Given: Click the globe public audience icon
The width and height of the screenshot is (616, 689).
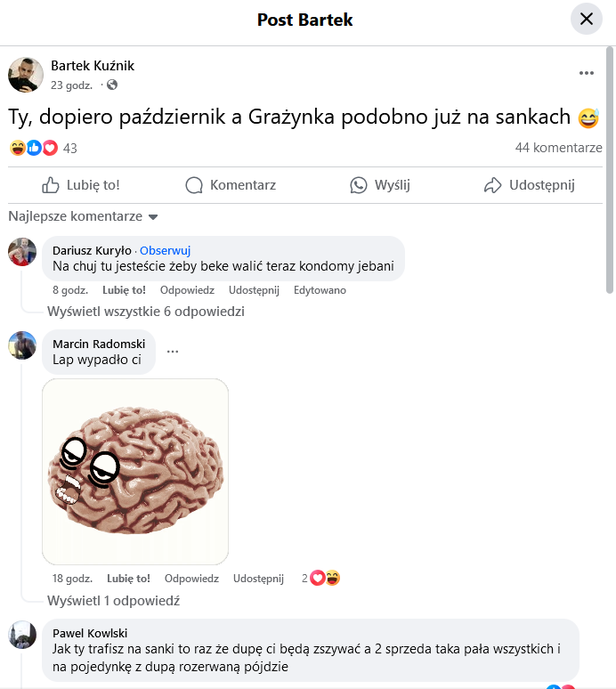Looking at the screenshot, I should 112,85.
